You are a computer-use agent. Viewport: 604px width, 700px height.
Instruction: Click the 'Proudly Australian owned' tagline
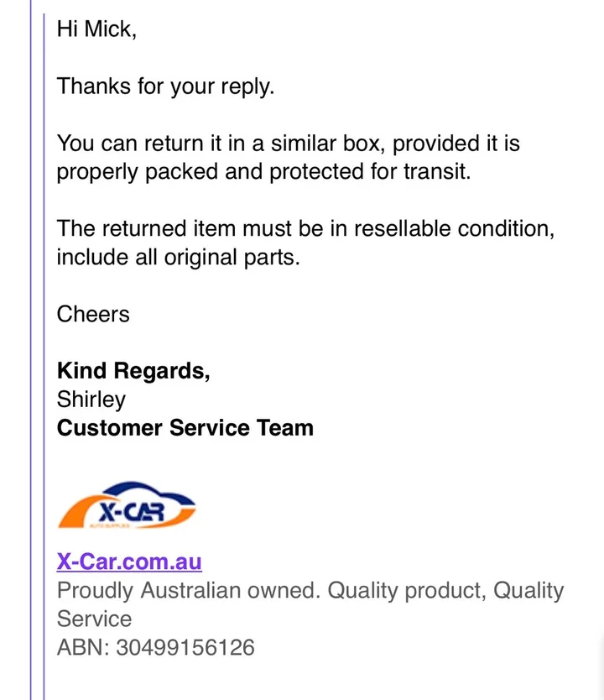[189, 590]
